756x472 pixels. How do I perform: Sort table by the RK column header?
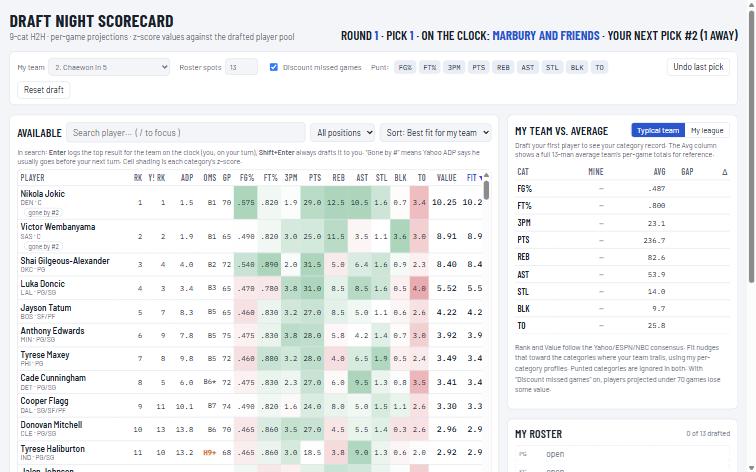point(138,178)
